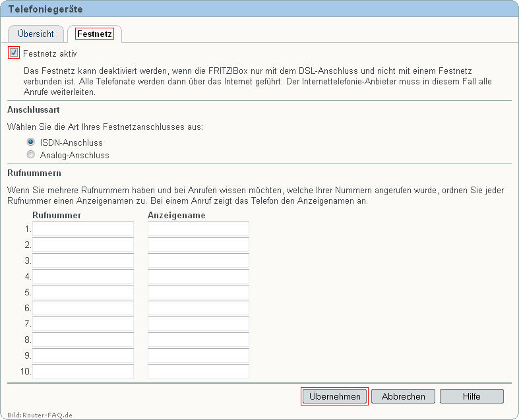The image size is (519, 420).
Task: Select Rufnummer input in row 7
Action: 83,324
